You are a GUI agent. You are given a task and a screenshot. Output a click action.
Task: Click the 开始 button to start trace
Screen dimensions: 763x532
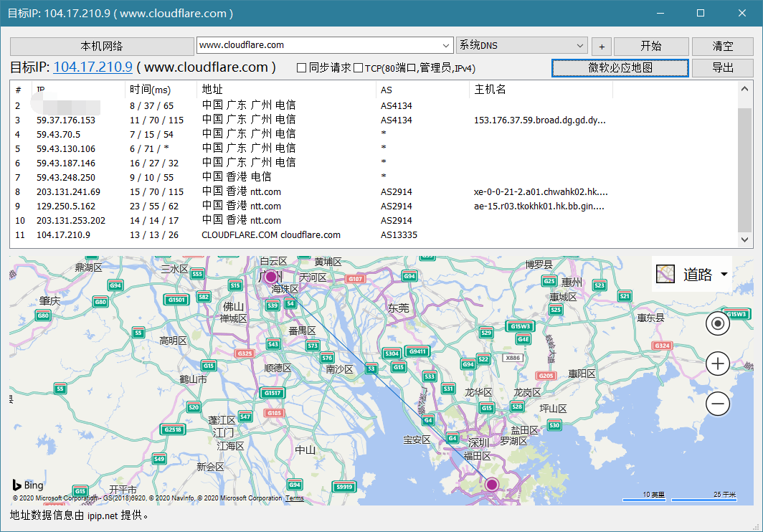[x=650, y=46]
